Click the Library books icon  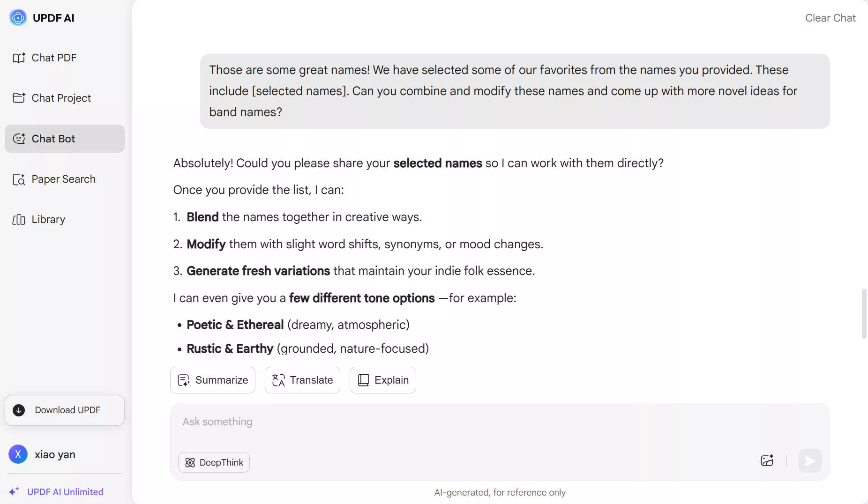pos(19,220)
